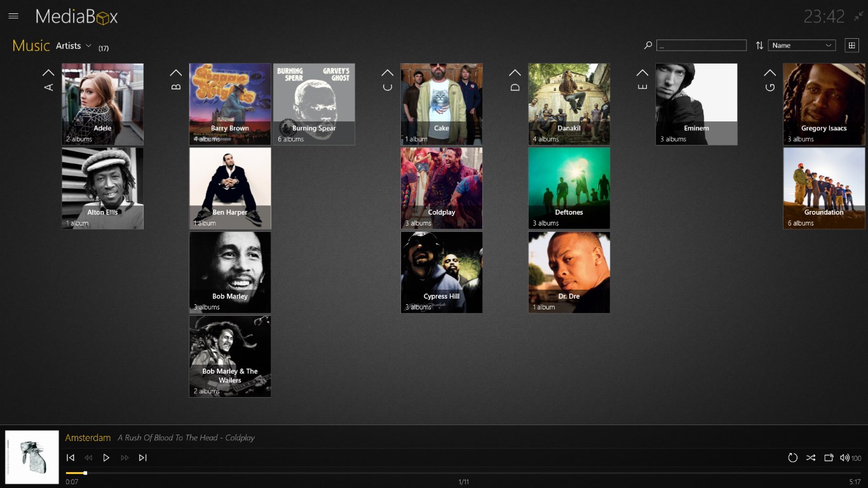
Task: Play the current track
Action: coord(106,457)
